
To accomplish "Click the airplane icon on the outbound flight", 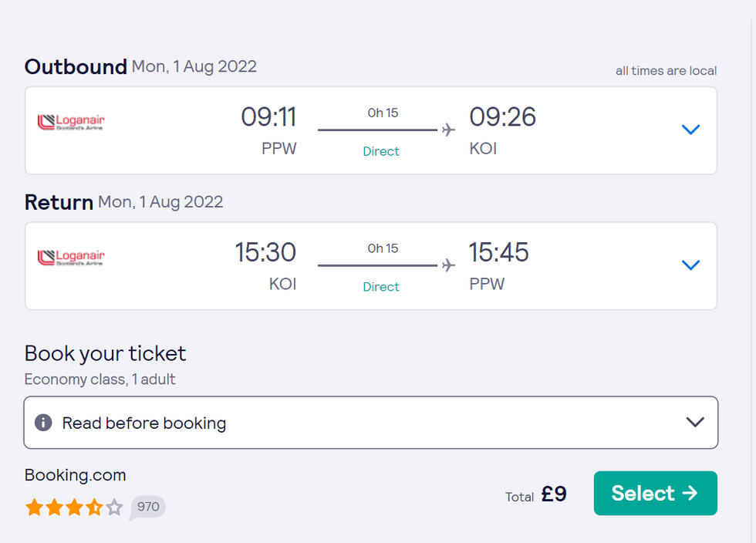I will pyautogui.click(x=448, y=130).
